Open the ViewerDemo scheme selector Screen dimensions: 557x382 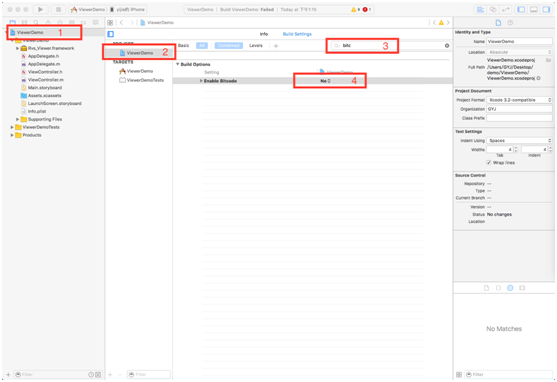(x=88, y=10)
